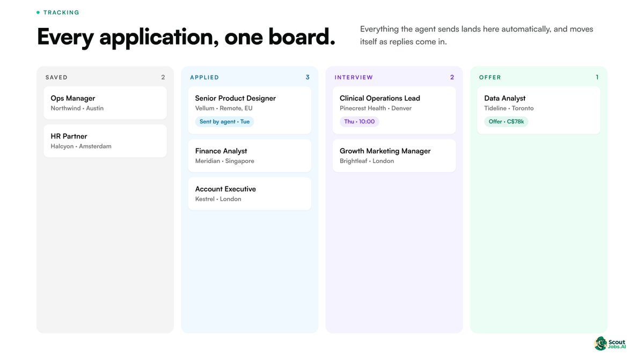Click 'Tideline • Toronto' text
Image resolution: width=644 pixels, height=362 pixels.
pos(509,108)
